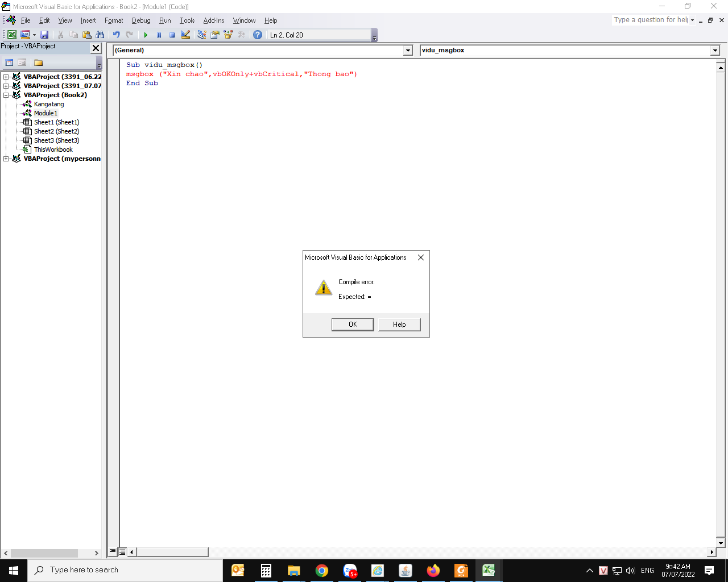Click the View Microsoft Excel toolbar icon

[x=12, y=35]
